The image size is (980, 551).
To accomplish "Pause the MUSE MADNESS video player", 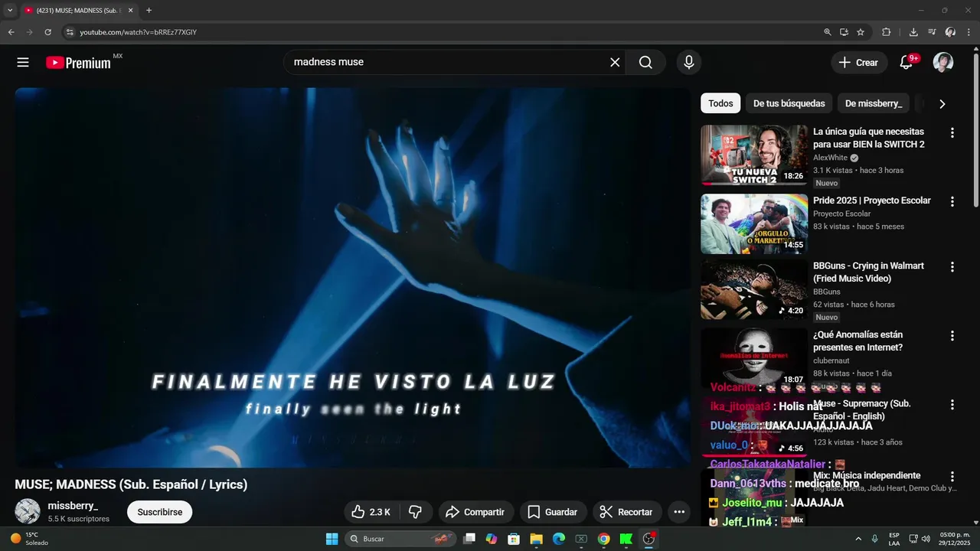I will (x=352, y=277).
